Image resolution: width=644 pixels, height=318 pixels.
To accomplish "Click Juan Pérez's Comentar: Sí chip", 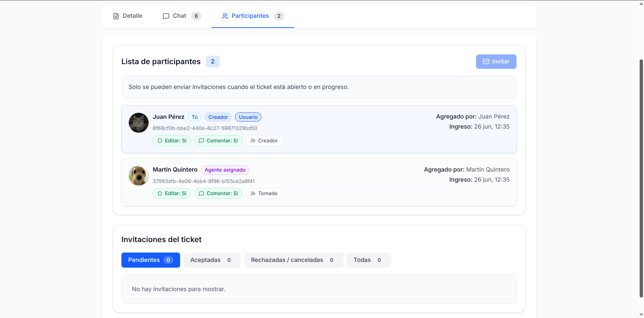I will [218, 141].
